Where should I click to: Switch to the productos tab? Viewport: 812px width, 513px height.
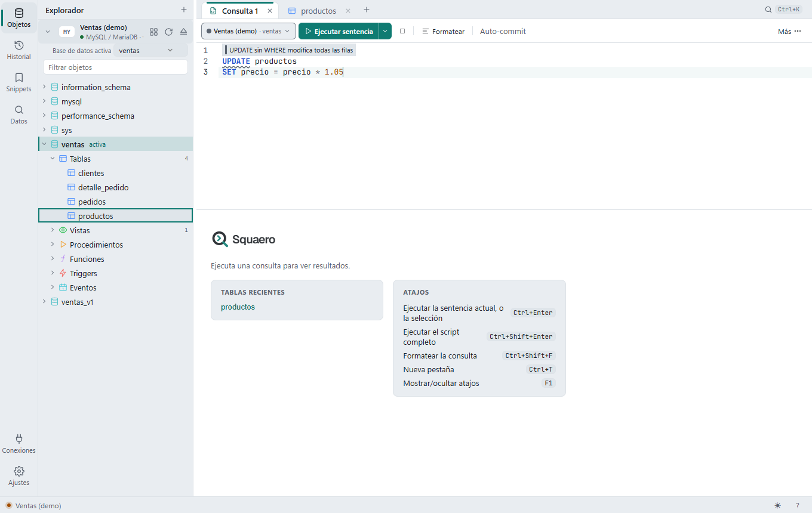click(x=318, y=11)
